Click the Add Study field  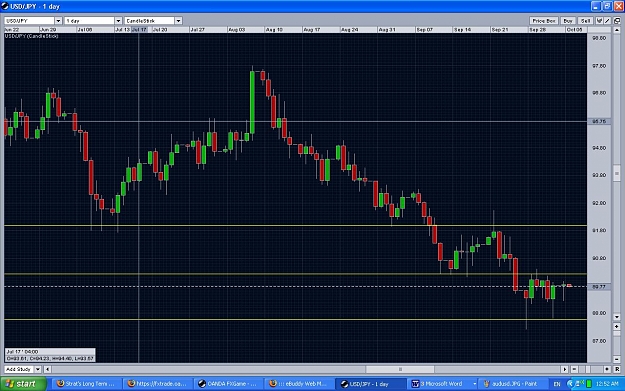20,369
